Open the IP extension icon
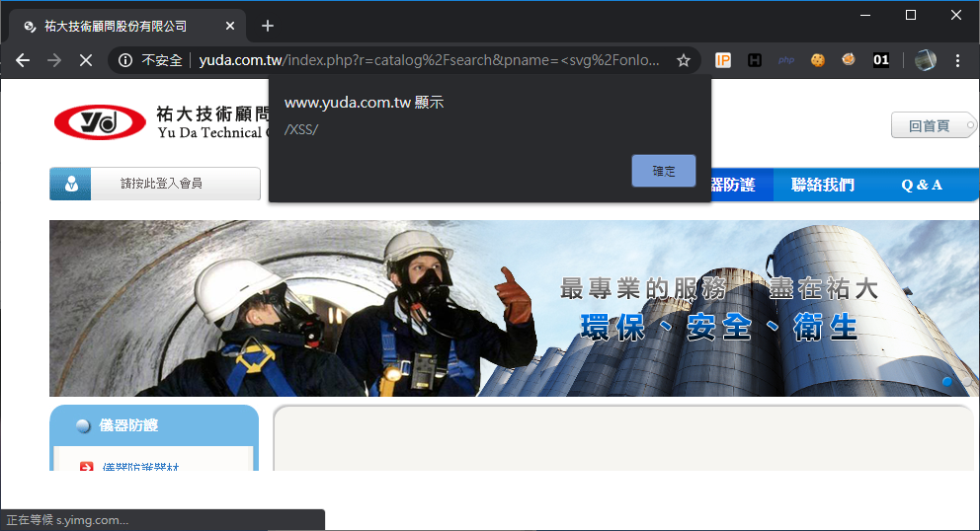This screenshot has width=980, height=531. [722, 60]
